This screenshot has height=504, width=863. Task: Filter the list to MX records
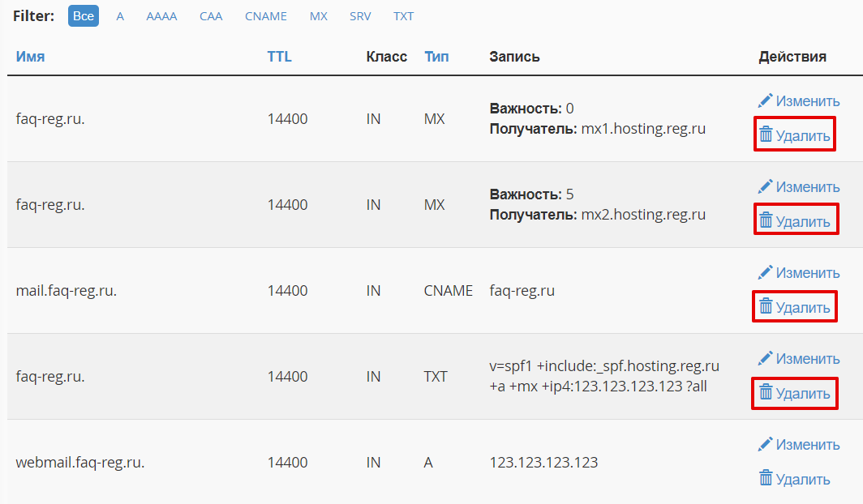pos(319,16)
